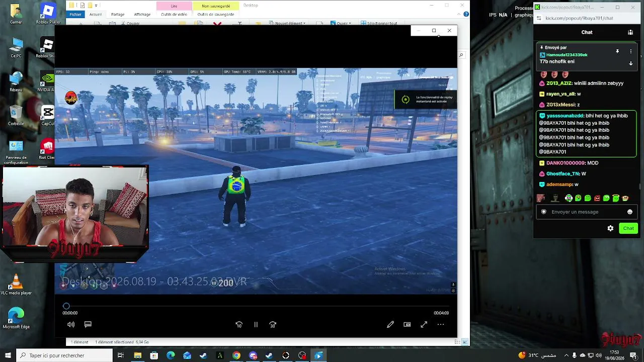
Task: Open site information icon in Kick popout
Action: [538, 18]
